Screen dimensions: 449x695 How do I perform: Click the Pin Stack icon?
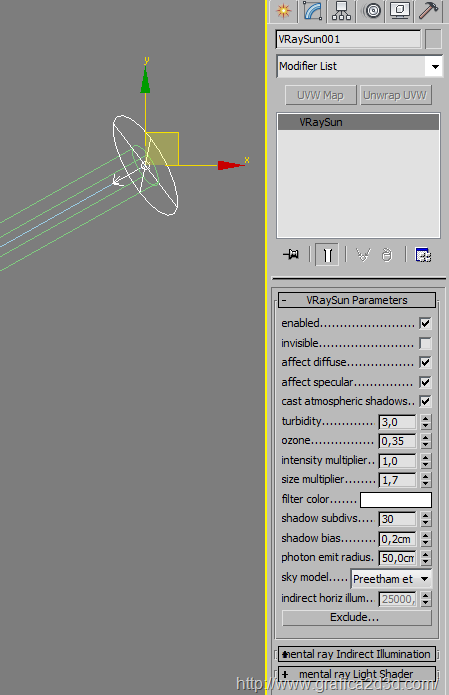[x=291, y=254]
